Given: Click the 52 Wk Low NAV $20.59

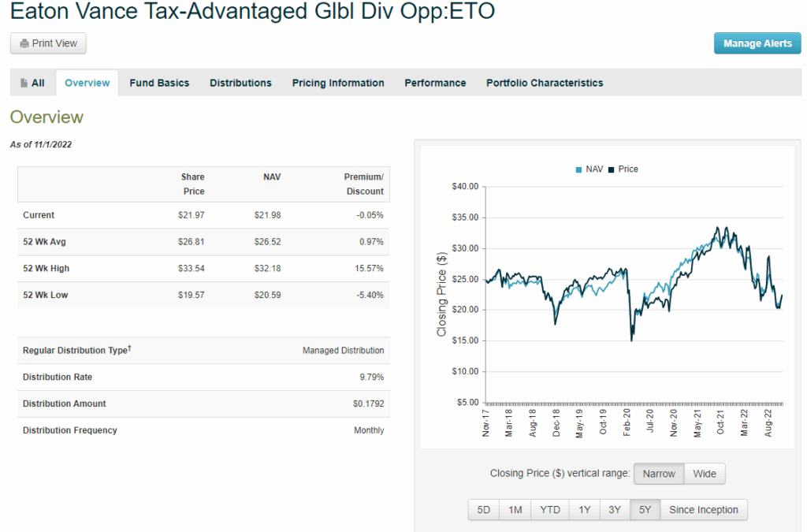Looking at the screenshot, I should coord(268,296).
